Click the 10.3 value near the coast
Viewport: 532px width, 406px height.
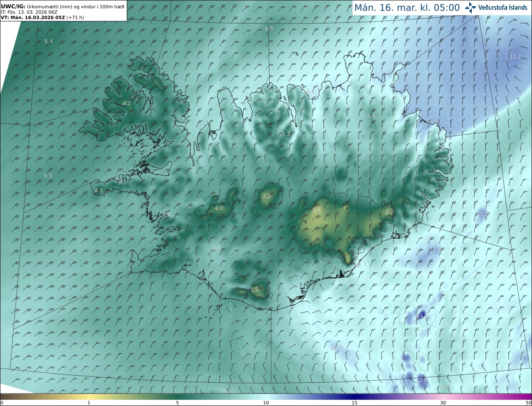[x=360, y=264]
